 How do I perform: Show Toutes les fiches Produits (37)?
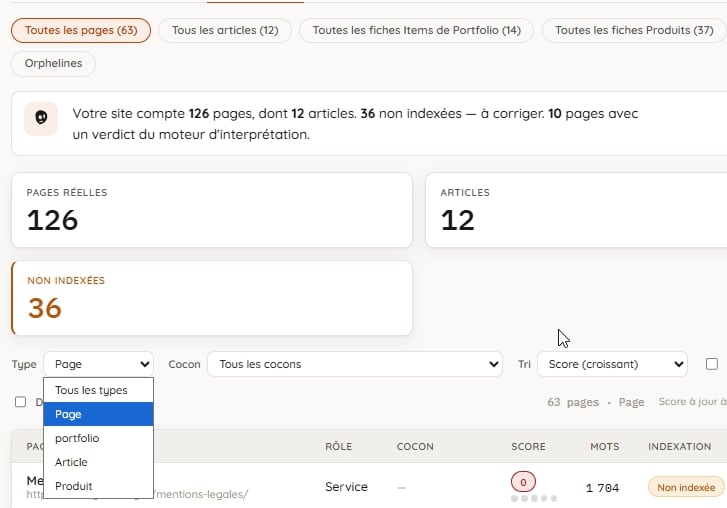[634, 31]
